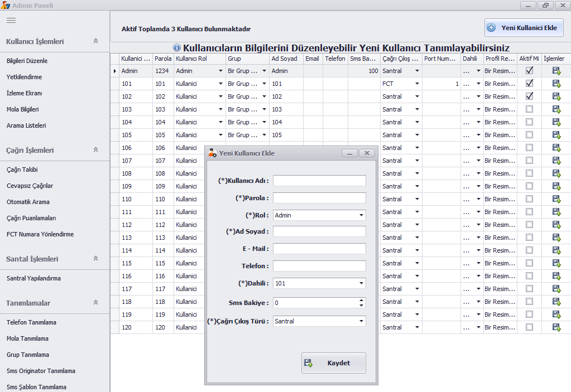Click save icon for user 120 row
This screenshot has height=392, width=571.
click(556, 327)
